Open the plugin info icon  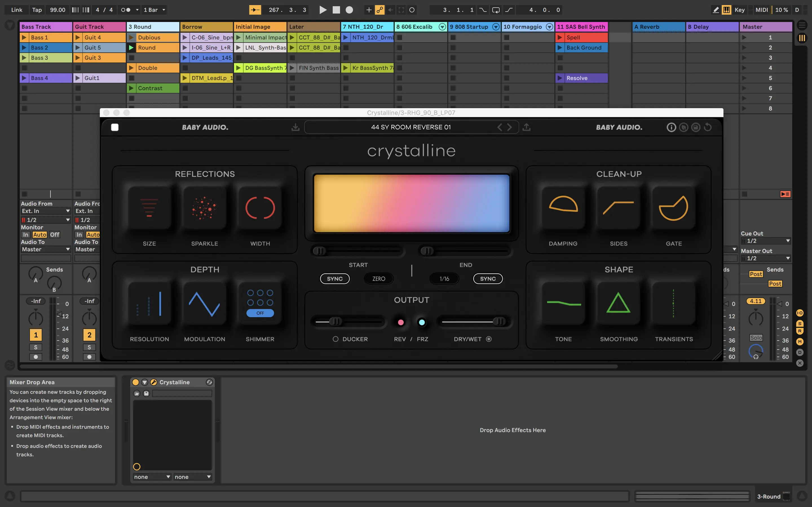(x=671, y=127)
